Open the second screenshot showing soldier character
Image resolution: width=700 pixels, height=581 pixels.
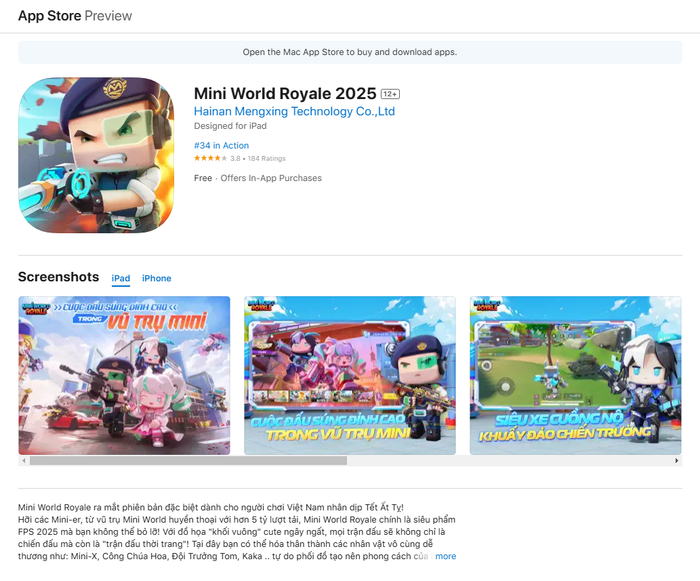(350, 376)
